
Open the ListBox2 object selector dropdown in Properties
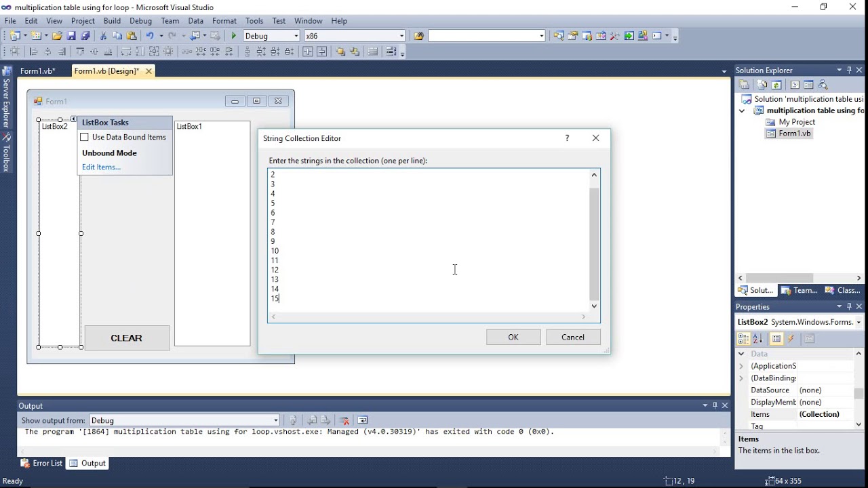[859, 322]
